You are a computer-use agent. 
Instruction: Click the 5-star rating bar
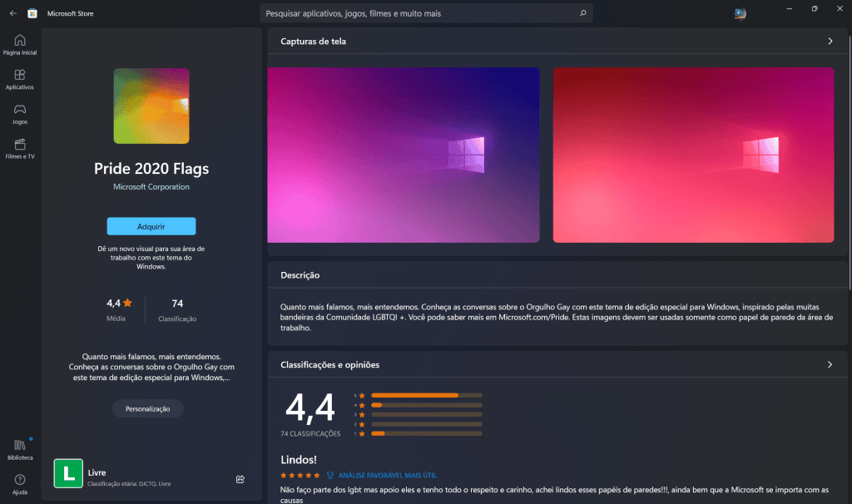(427, 395)
